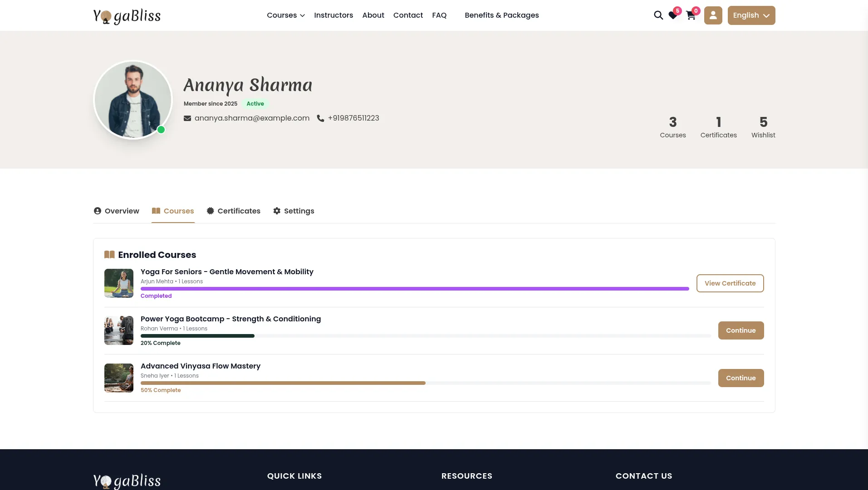Open the shopping cart icon
Image resolution: width=868 pixels, height=490 pixels.
pos(691,16)
